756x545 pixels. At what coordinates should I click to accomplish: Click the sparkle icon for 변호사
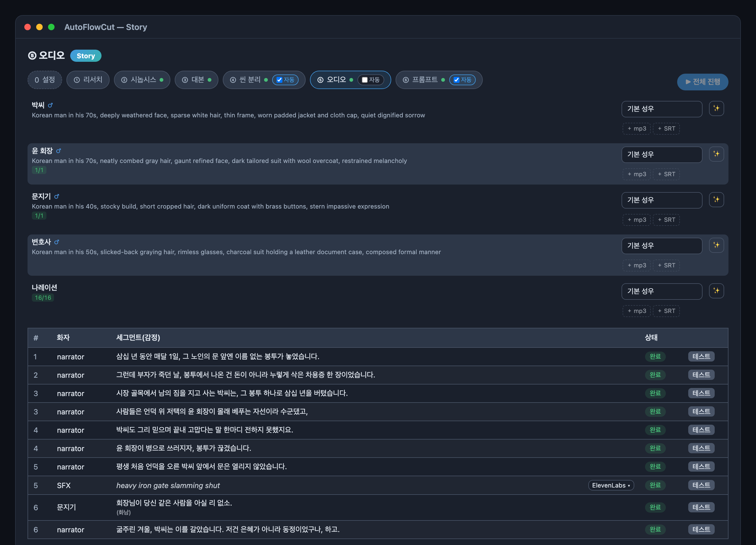[x=716, y=246]
